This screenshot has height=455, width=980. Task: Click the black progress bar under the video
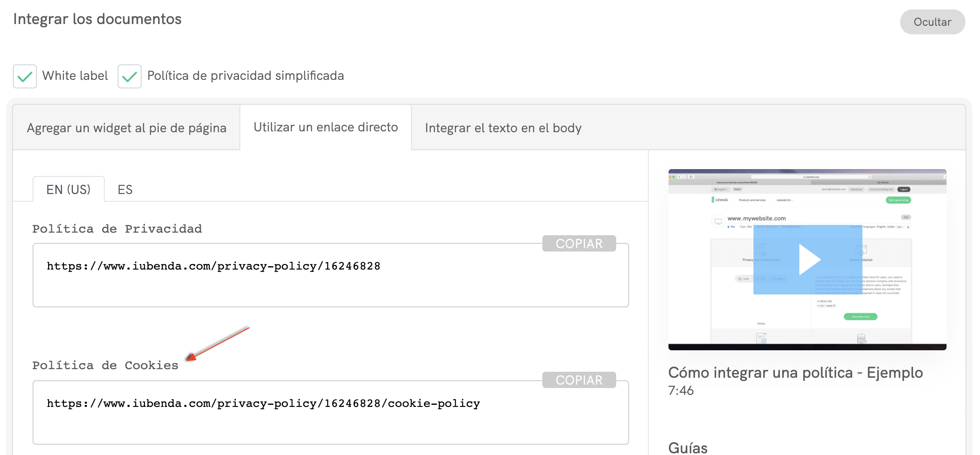click(x=807, y=347)
